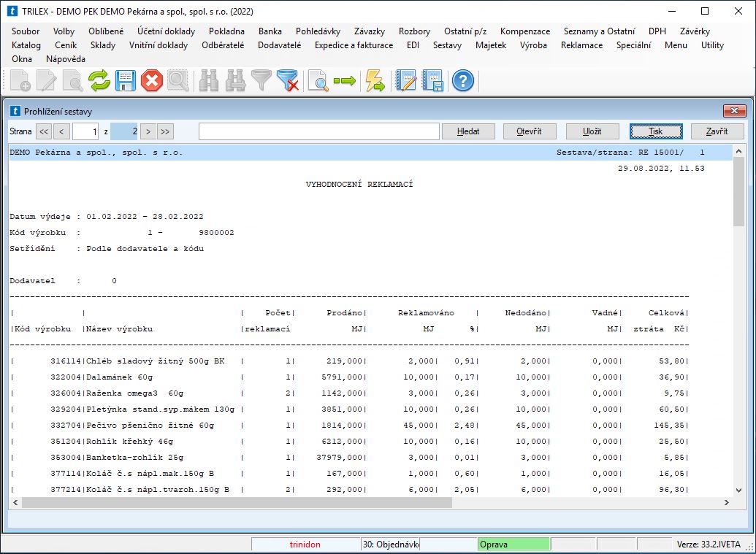Click the Zavřít button
756x554 pixels.
pyautogui.click(x=717, y=131)
